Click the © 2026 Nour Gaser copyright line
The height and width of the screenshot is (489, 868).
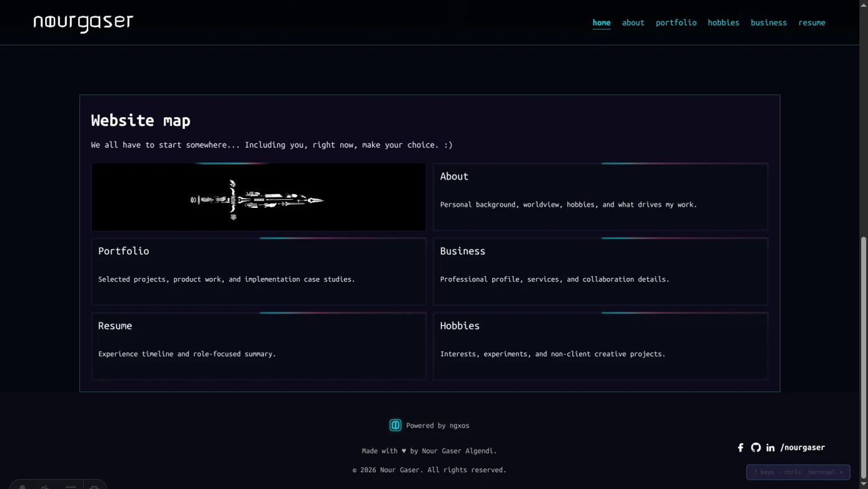pyautogui.click(x=429, y=470)
